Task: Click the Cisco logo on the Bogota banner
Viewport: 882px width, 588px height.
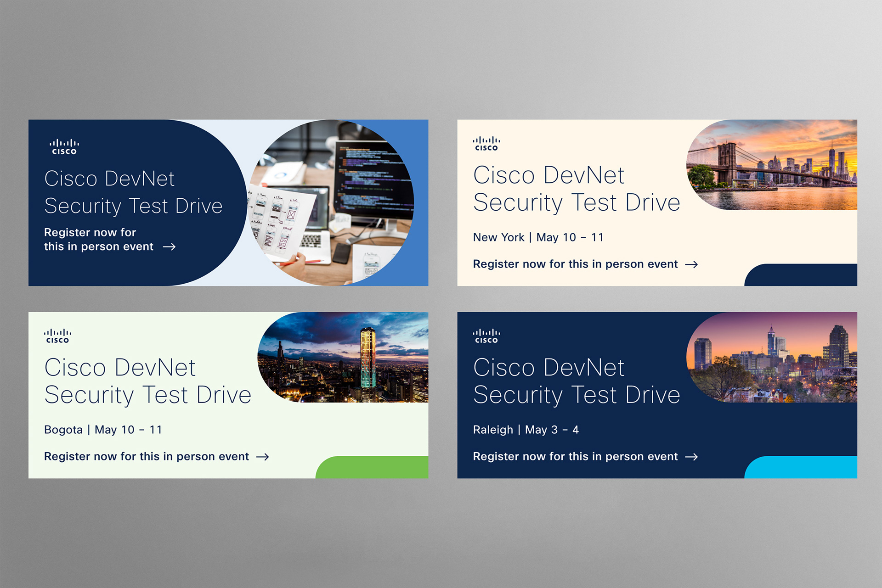Action: [57, 336]
